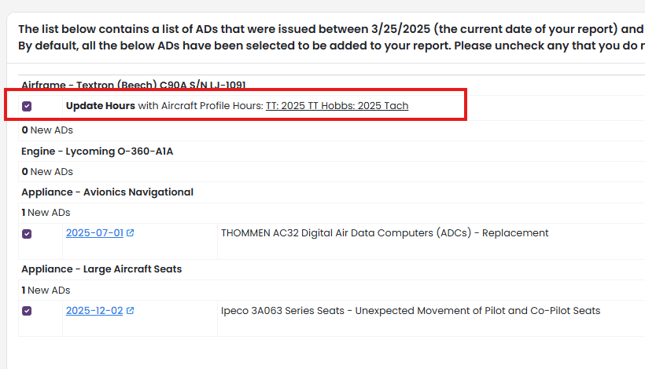Click the THOMMEN AC32 Digital Air Data description
Screen dimensions: 645x369
point(385,233)
